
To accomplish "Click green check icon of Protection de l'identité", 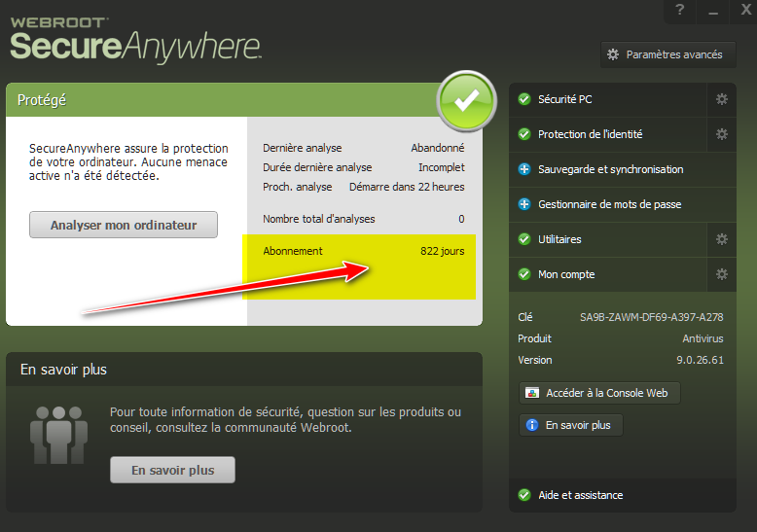I will click(x=524, y=134).
